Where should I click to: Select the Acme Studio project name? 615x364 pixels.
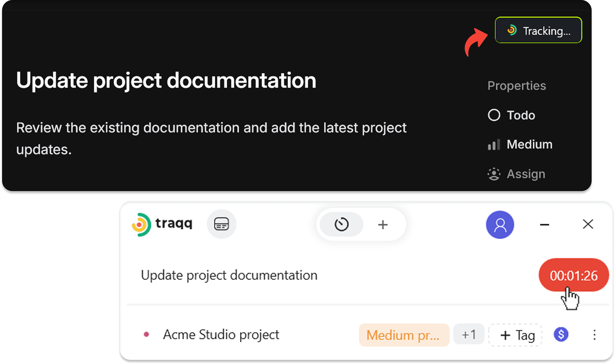point(221,334)
